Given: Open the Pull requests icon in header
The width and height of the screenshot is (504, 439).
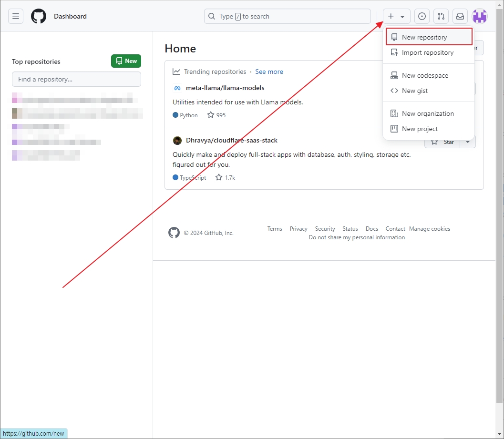Looking at the screenshot, I should (x=441, y=16).
